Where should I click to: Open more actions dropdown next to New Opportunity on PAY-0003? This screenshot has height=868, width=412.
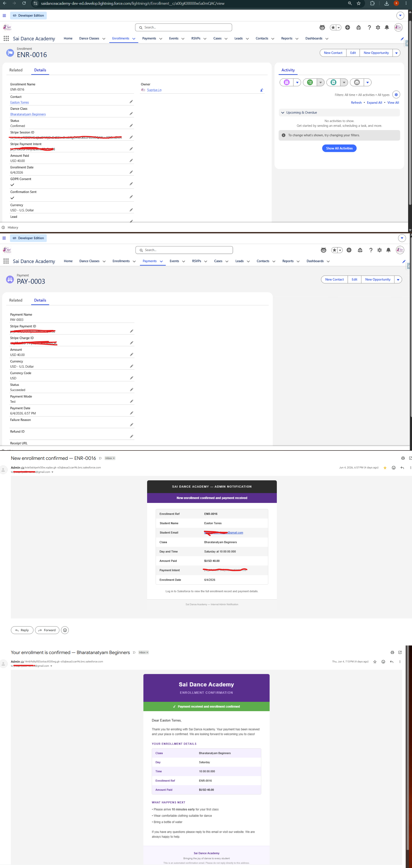pos(398,280)
